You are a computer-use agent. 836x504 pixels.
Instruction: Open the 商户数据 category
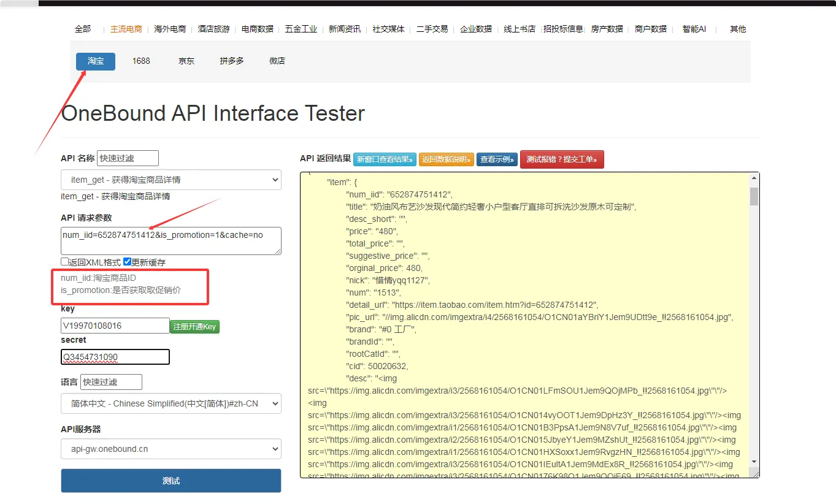(651, 29)
